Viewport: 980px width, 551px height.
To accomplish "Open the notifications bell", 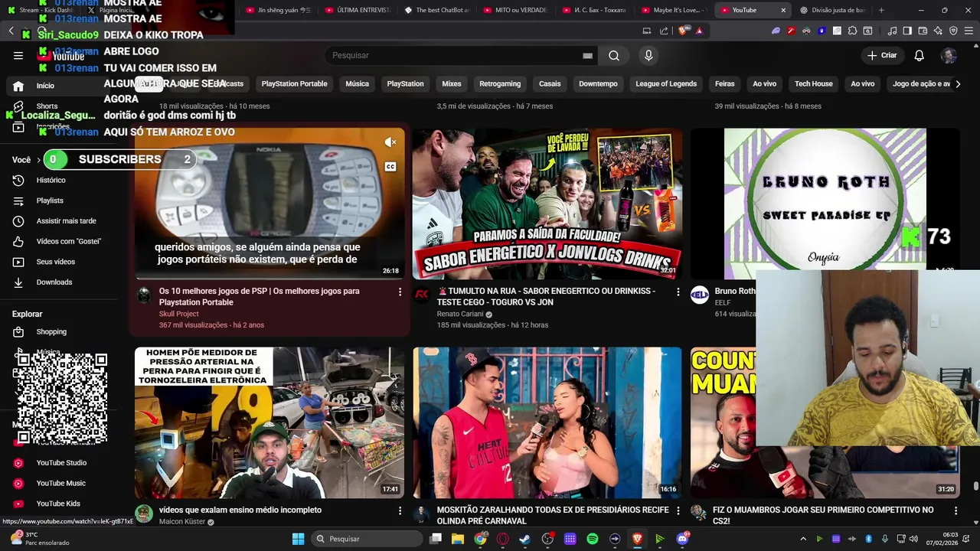I will click(x=920, y=55).
